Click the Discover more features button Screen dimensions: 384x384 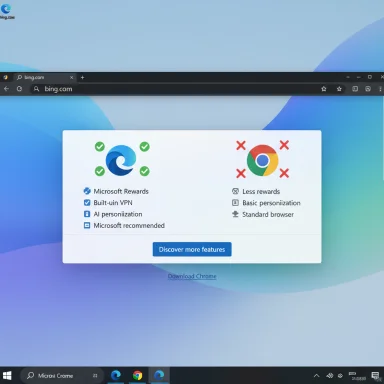click(192, 249)
